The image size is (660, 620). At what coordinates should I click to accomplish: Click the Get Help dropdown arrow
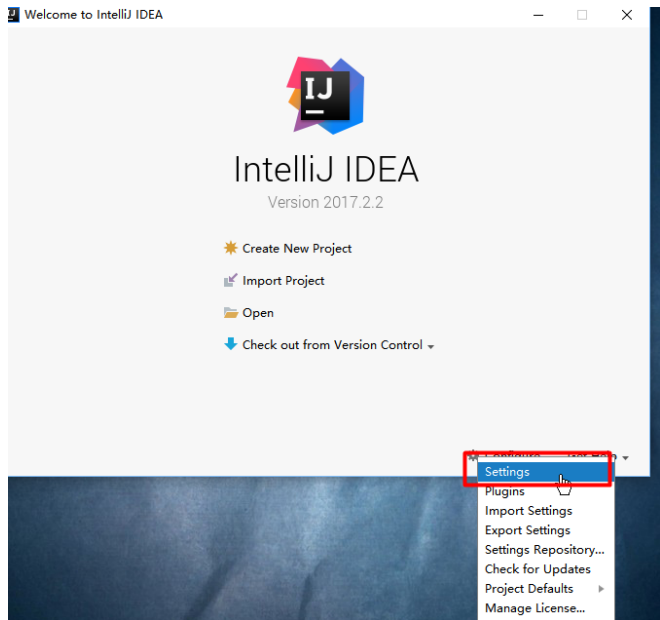(x=625, y=458)
